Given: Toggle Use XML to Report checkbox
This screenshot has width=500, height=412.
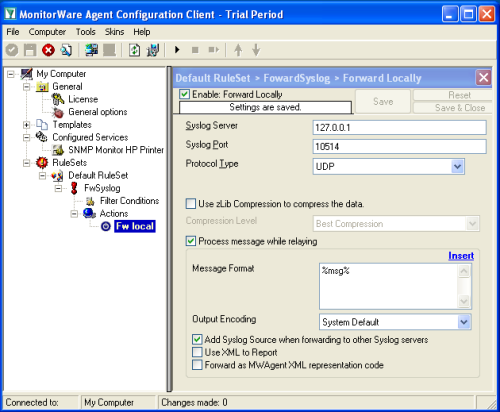Looking at the screenshot, I should pyautogui.click(x=197, y=352).
